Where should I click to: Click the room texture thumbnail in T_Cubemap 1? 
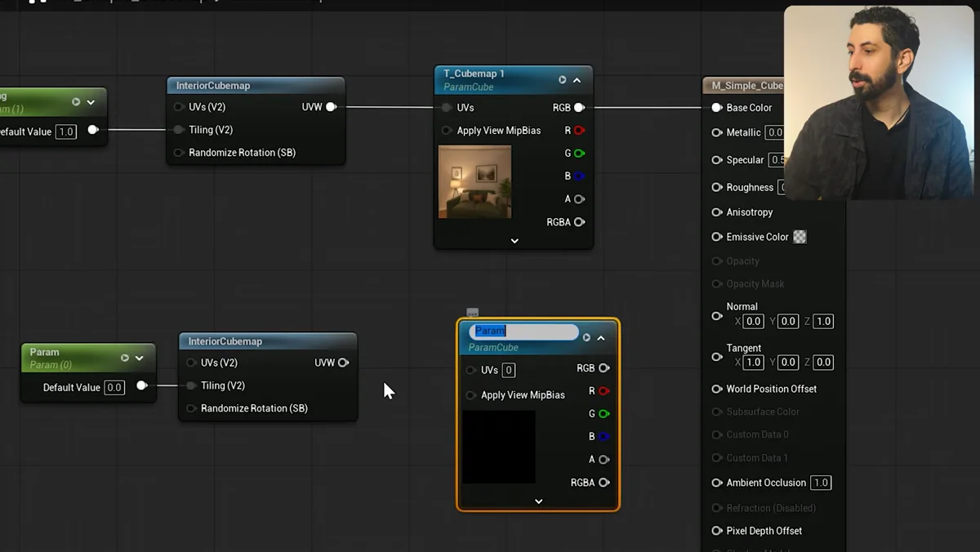[x=475, y=181]
